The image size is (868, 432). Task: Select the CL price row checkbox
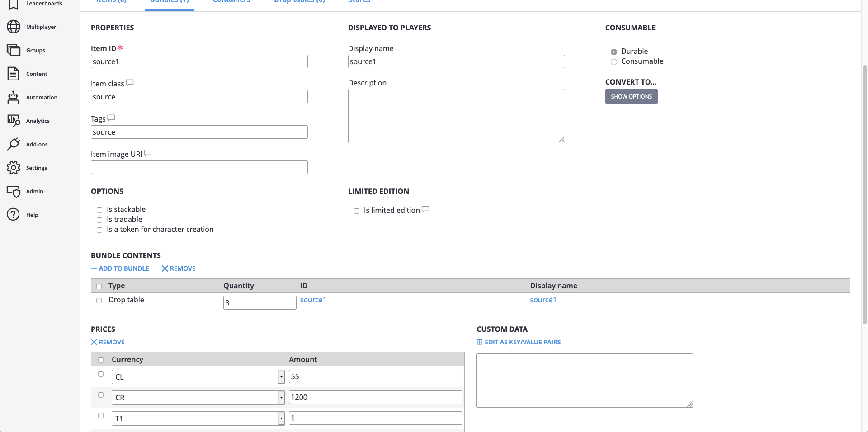pyautogui.click(x=101, y=374)
